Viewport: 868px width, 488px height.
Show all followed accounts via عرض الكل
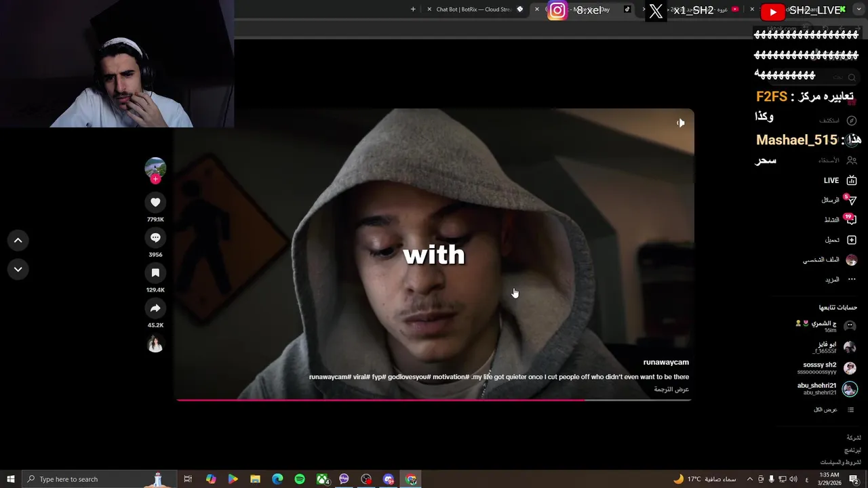pos(825,410)
